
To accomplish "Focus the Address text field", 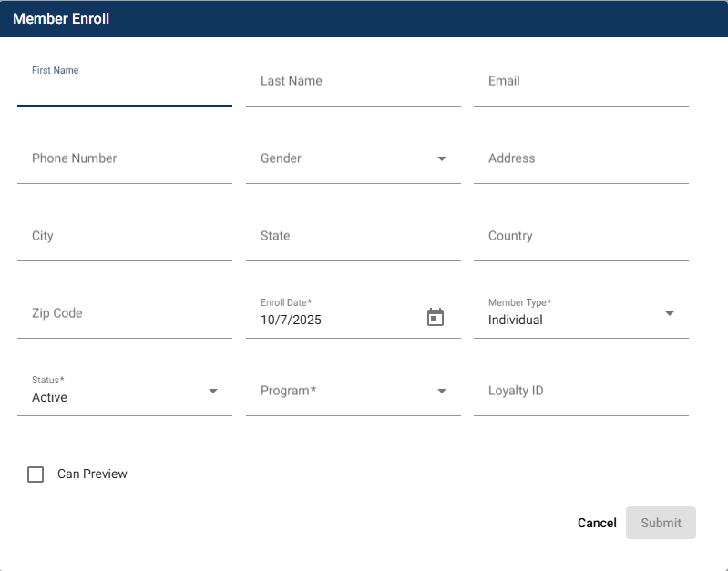I will [x=580, y=159].
